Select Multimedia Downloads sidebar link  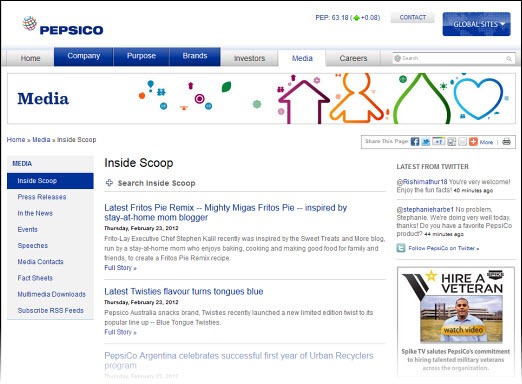point(52,294)
